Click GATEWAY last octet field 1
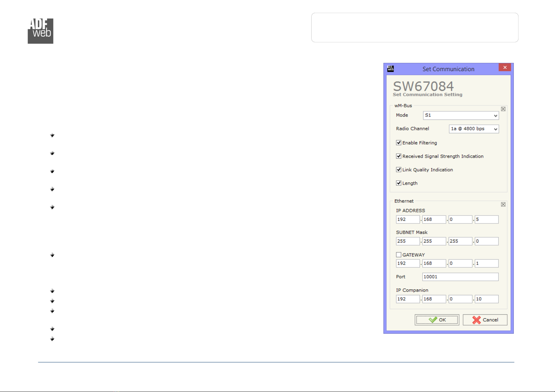Image resolution: width=555 pixels, height=392 pixels. click(x=486, y=263)
